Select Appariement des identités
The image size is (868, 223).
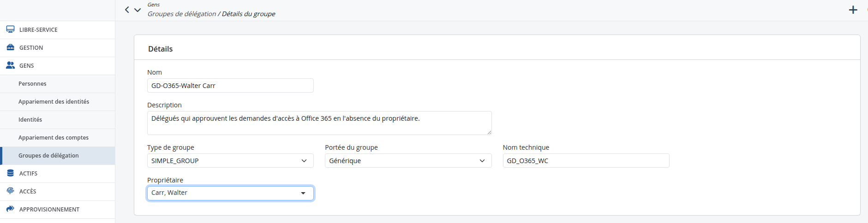coord(58,101)
